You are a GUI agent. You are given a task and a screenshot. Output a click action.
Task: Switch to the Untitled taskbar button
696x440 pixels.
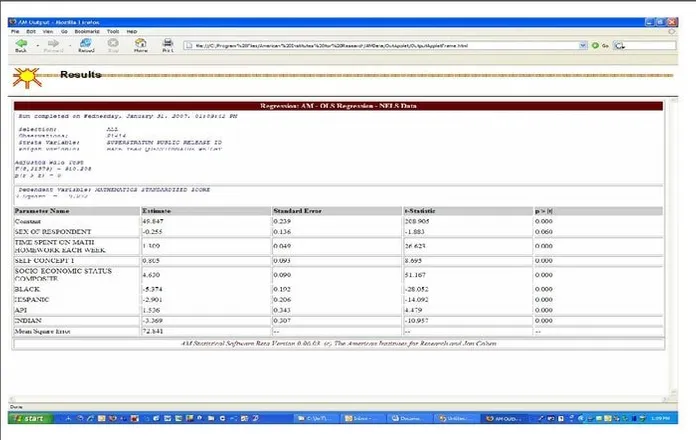pos(457,418)
